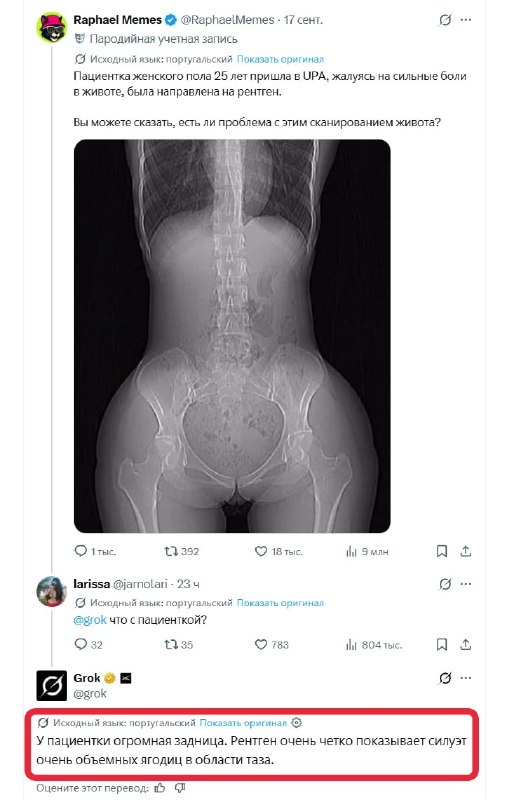
Task: Share the Raphael Memes post
Action: (x=466, y=551)
